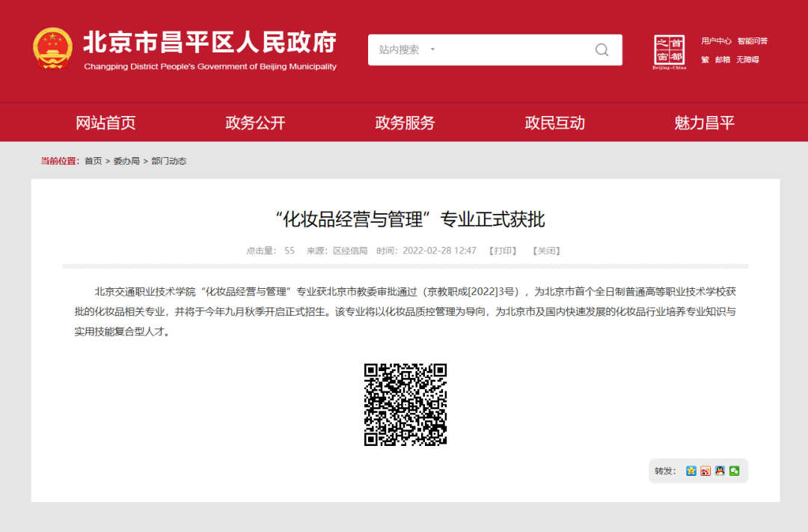
Task: Focus the site search input box
Action: tap(495, 49)
